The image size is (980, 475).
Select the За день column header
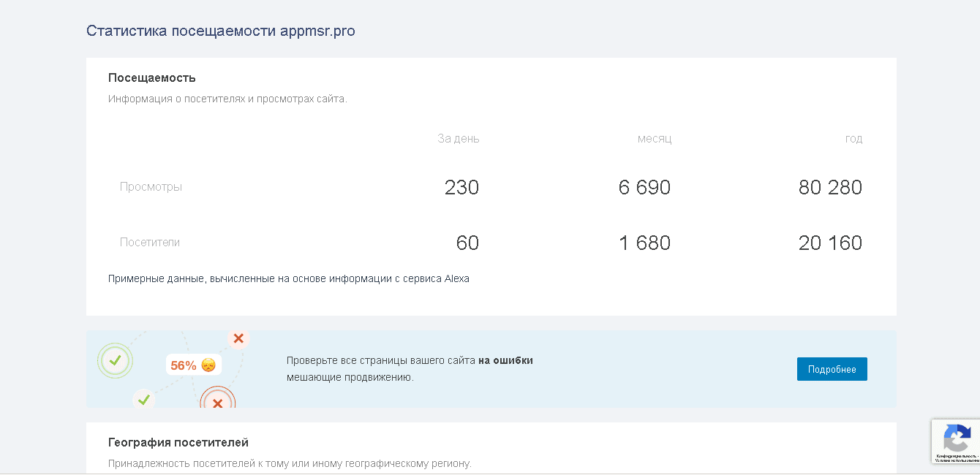(458, 138)
